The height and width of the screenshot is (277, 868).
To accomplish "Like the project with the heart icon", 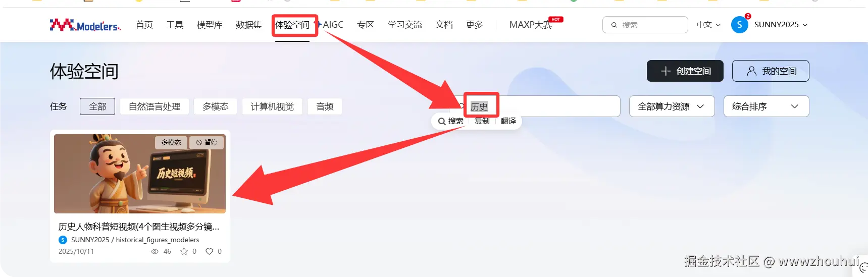I will (209, 251).
